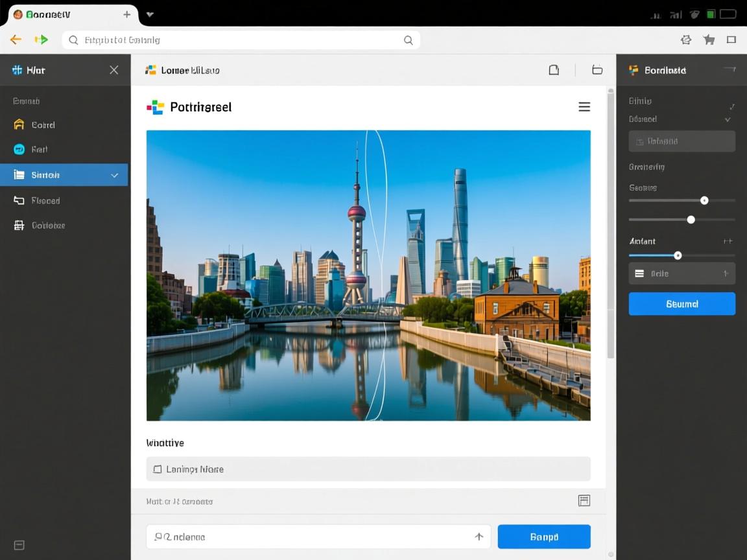Expand the Antant section plus control
747x560 pixels.
click(x=728, y=241)
